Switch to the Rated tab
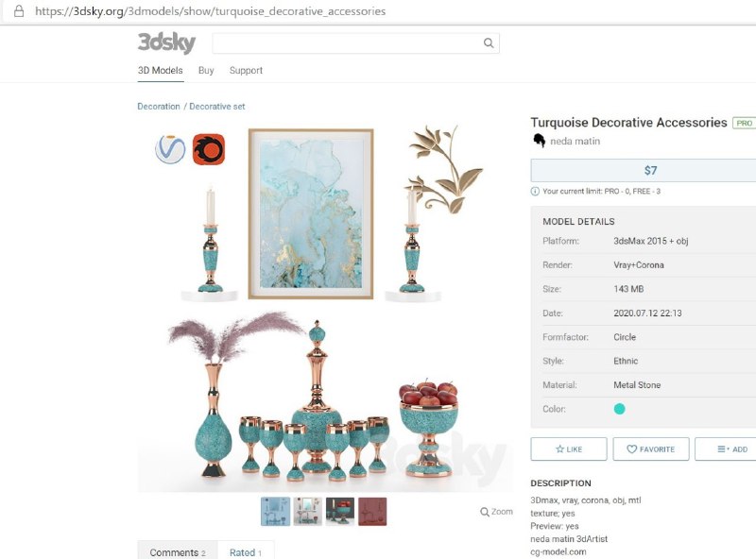 (x=246, y=551)
